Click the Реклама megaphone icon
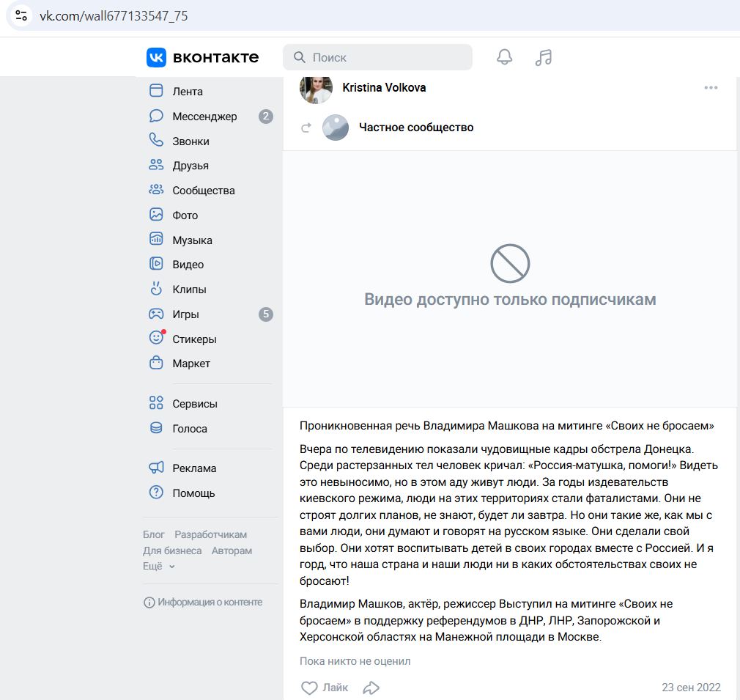The width and height of the screenshot is (740, 700). click(156, 468)
